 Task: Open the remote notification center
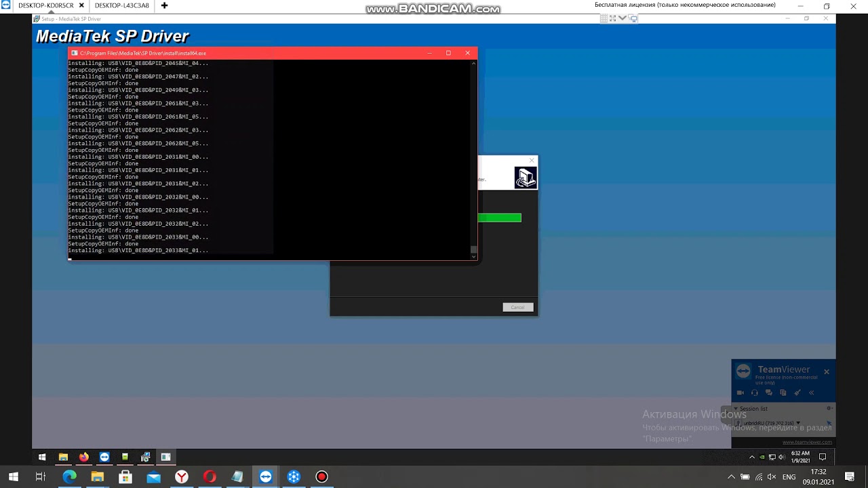coord(823,457)
